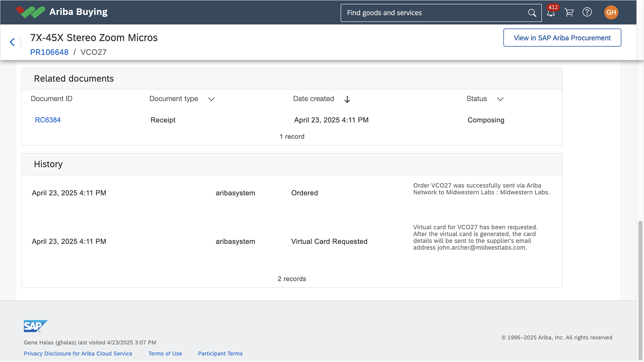Click the Virtual Card Requested history action

329,242
